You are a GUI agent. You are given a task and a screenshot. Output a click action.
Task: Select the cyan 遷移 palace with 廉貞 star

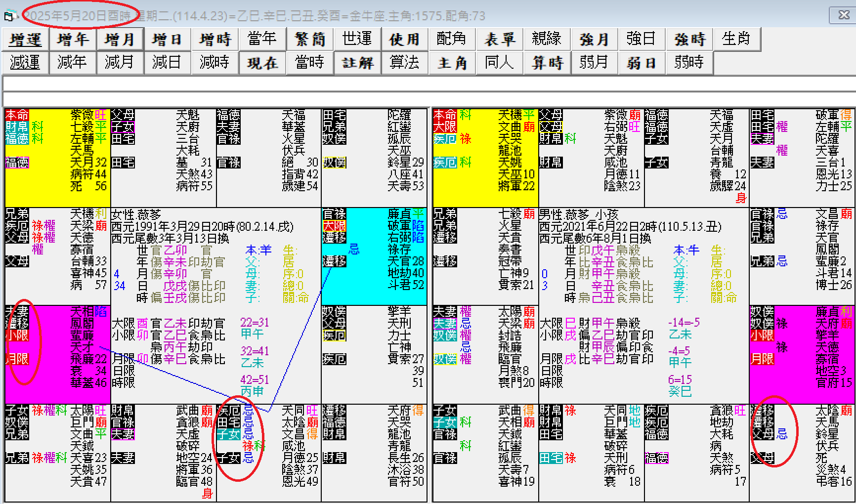pyautogui.click(x=374, y=257)
